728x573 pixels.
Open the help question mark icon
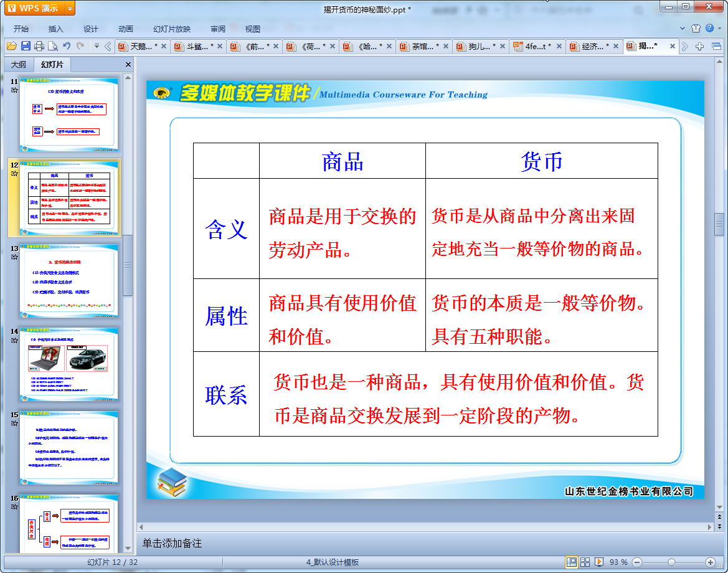tap(709, 28)
